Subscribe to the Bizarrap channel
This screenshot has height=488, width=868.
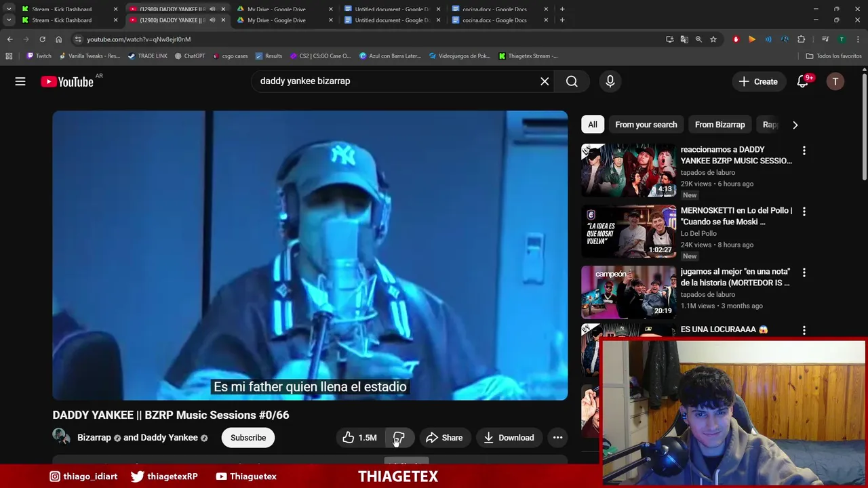click(x=248, y=438)
